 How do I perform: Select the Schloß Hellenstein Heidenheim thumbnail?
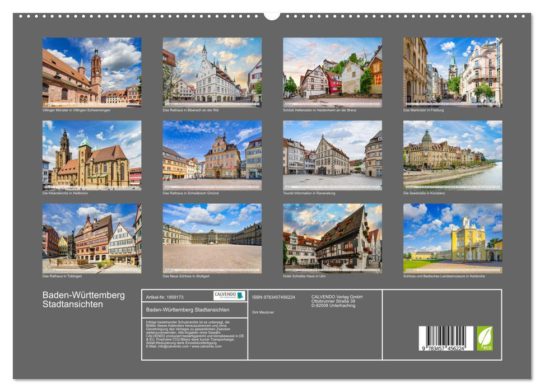point(332,72)
